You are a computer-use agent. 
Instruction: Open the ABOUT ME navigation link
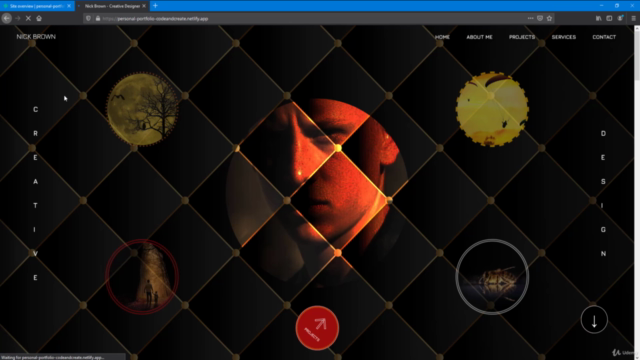[480, 37]
